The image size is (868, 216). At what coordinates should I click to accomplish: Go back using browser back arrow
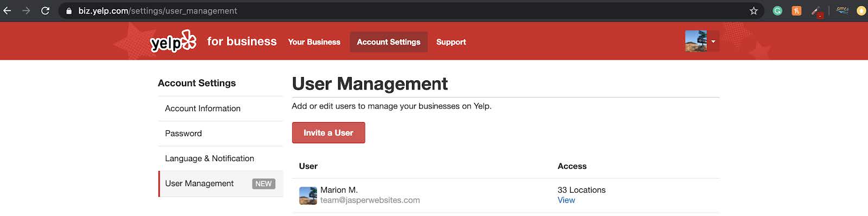tap(7, 11)
